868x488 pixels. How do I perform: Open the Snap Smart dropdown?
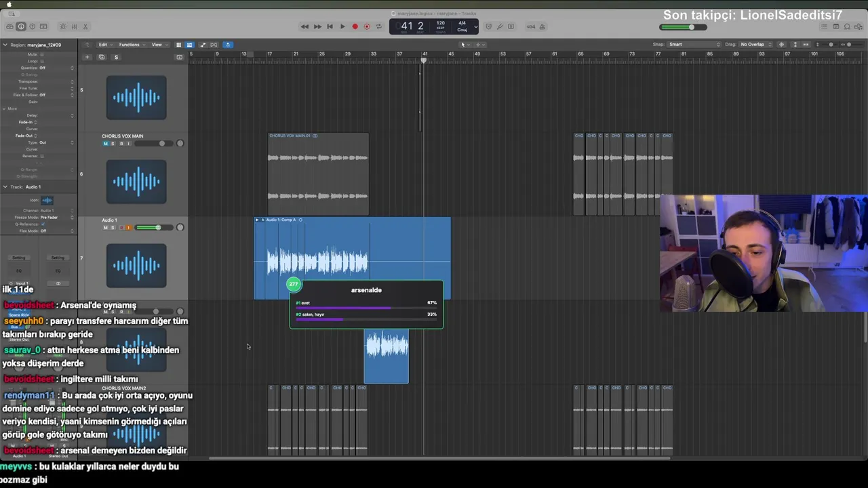[694, 45]
